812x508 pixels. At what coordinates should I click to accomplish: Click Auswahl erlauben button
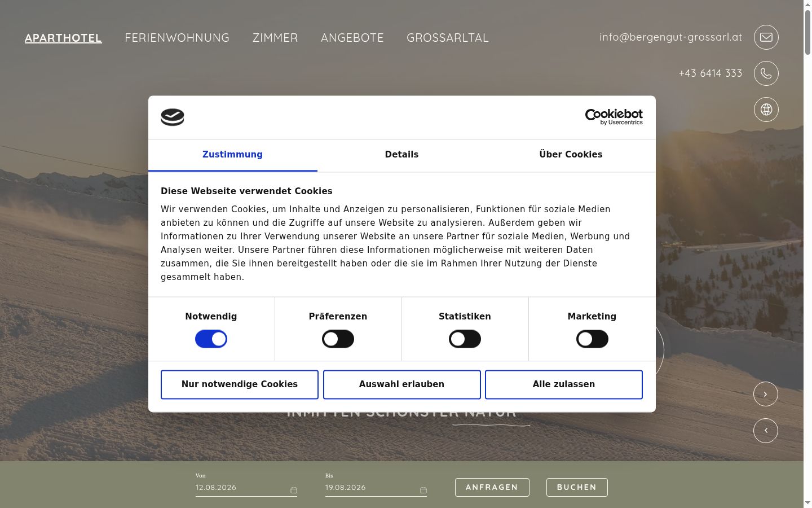(x=401, y=384)
